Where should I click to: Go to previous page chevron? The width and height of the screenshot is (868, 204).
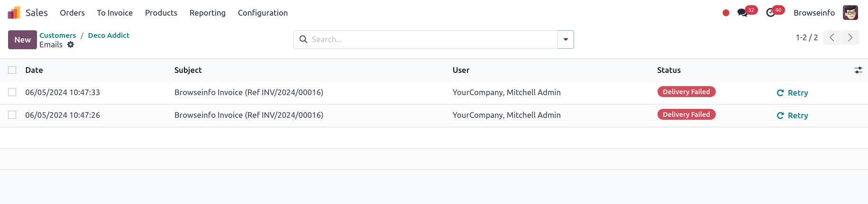point(832,37)
